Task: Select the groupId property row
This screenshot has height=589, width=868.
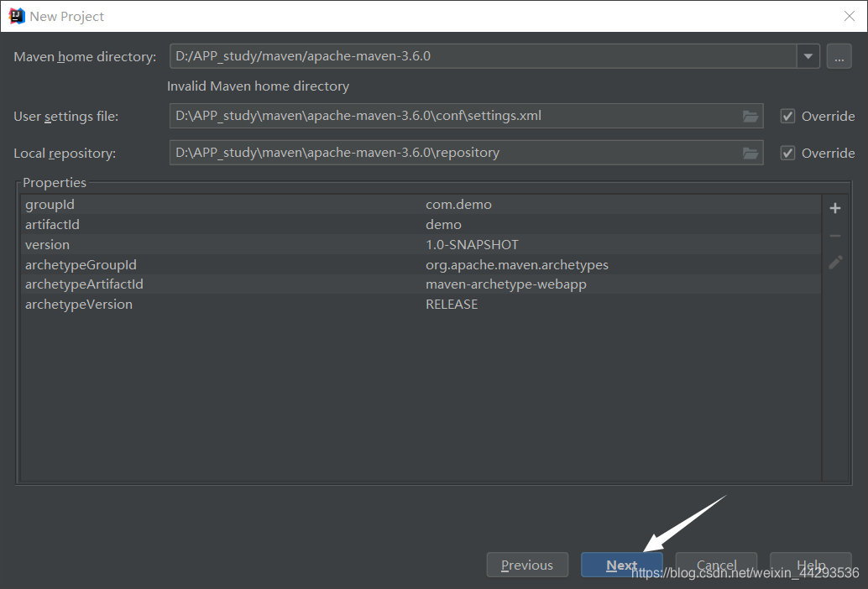Action: (x=421, y=205)
